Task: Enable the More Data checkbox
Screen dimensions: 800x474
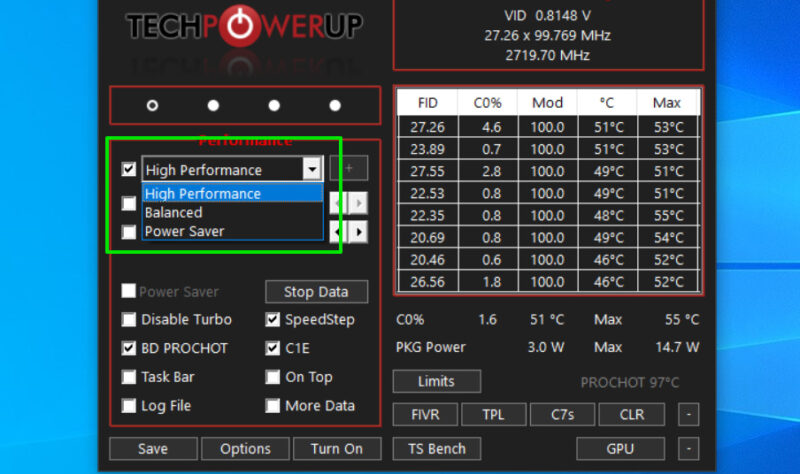Action: pos(272,406)
